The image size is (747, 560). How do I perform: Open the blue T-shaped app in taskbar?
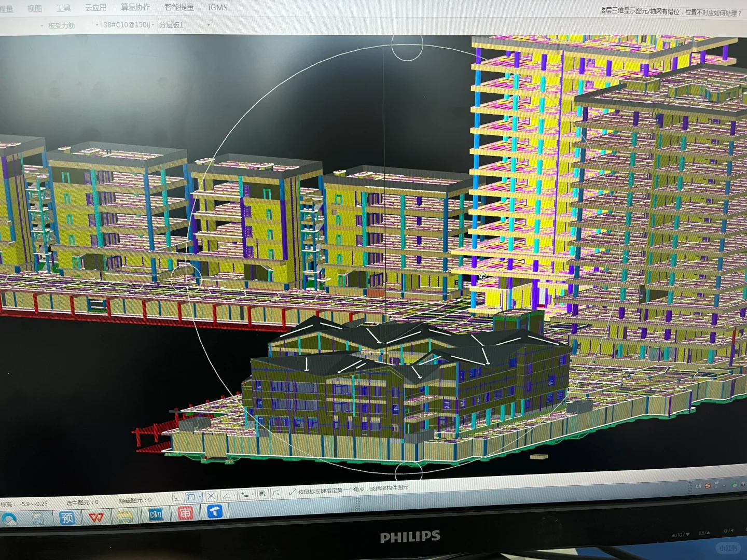pos(215,511)
